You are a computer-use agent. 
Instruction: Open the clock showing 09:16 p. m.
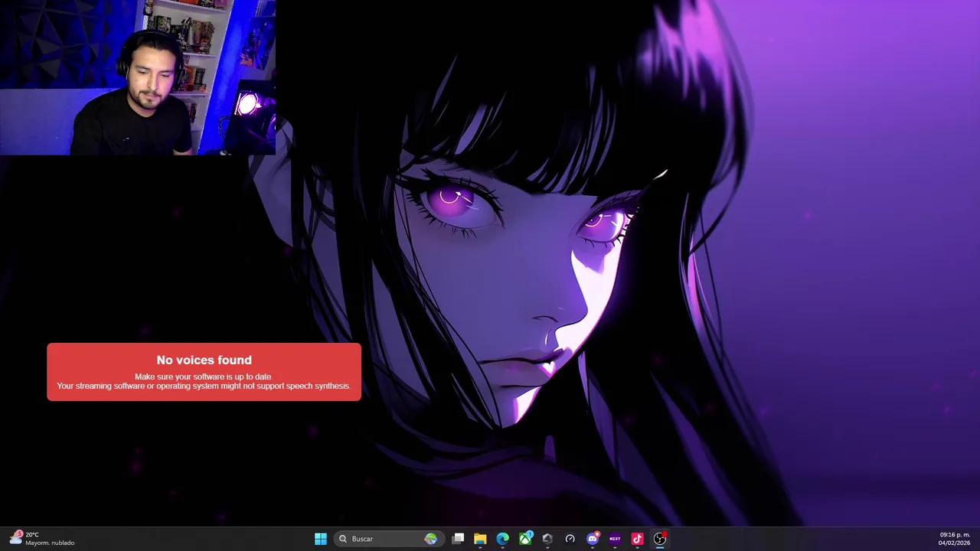point(955,535)
